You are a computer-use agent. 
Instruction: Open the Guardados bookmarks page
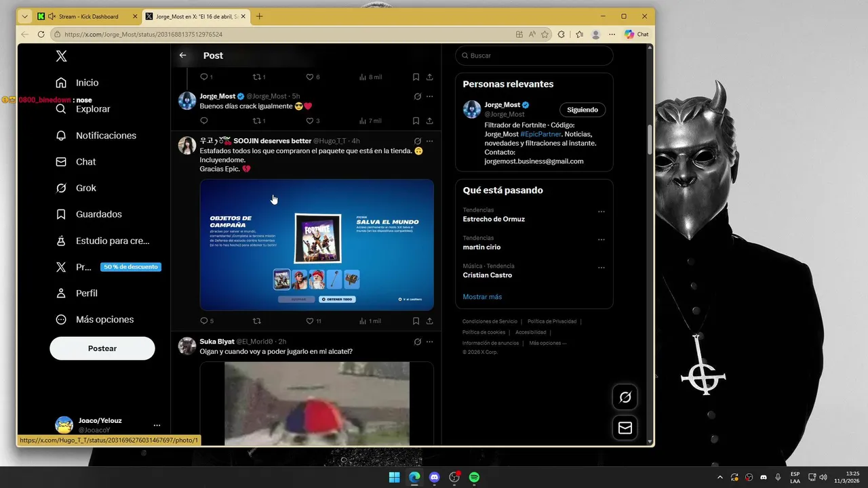[89, 214]
